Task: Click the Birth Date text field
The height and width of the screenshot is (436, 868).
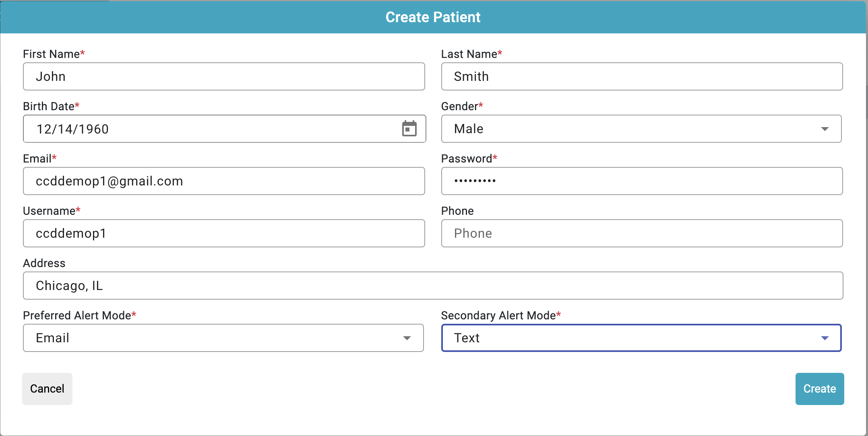Action: coord(209,129)
